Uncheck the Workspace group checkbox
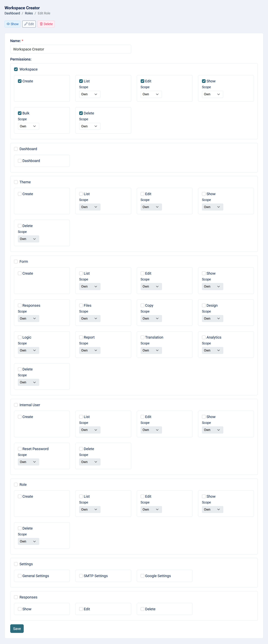Viewport: 268px width, 644px height. point(16,69)
